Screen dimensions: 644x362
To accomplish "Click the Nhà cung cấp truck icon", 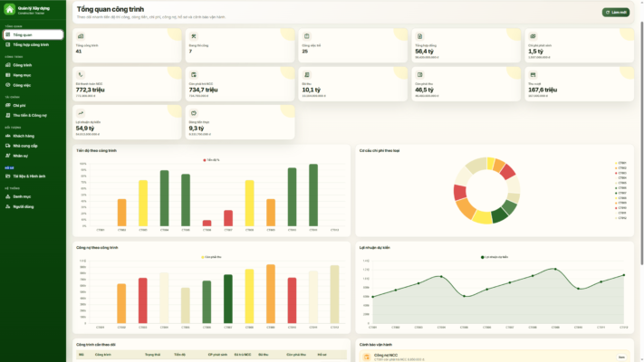I will [x=8, y=146].
